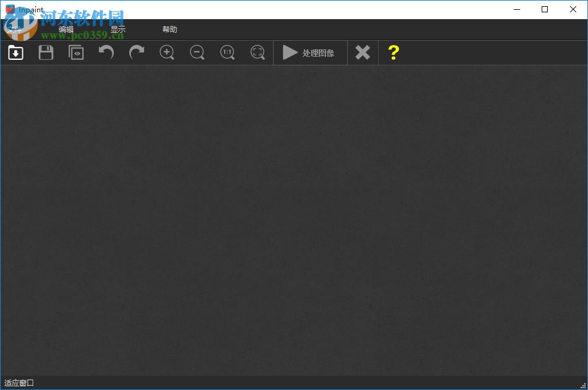The height and width of the screenshot is (390, 588).
Task: Undo the last action
Action: (106, 52)
